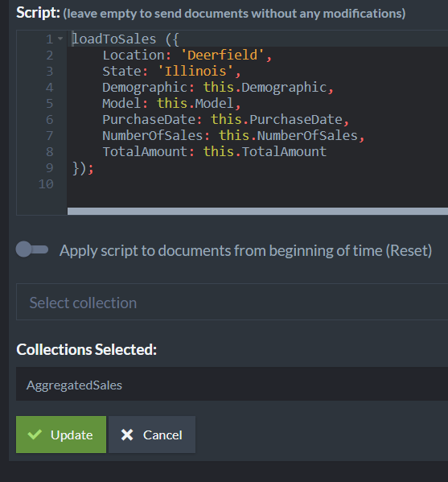Click the Update button label
448x482 pixels.
tap(72, 435)
